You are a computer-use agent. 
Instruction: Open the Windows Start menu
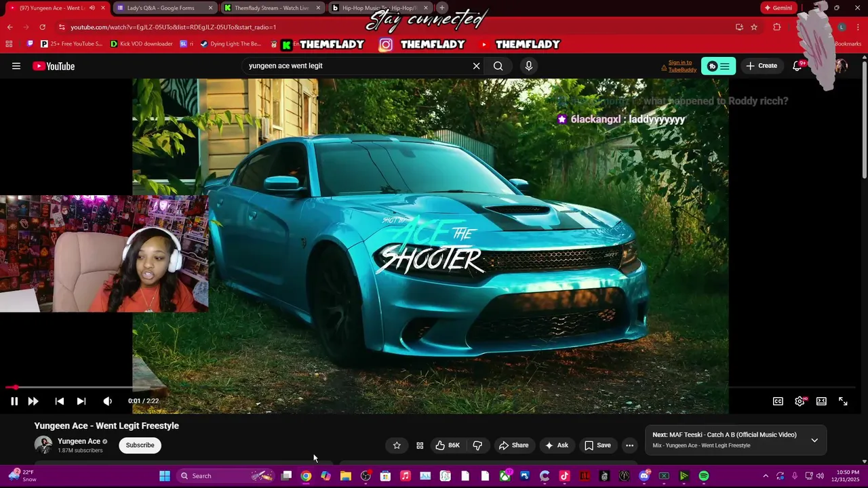(165, 476)
